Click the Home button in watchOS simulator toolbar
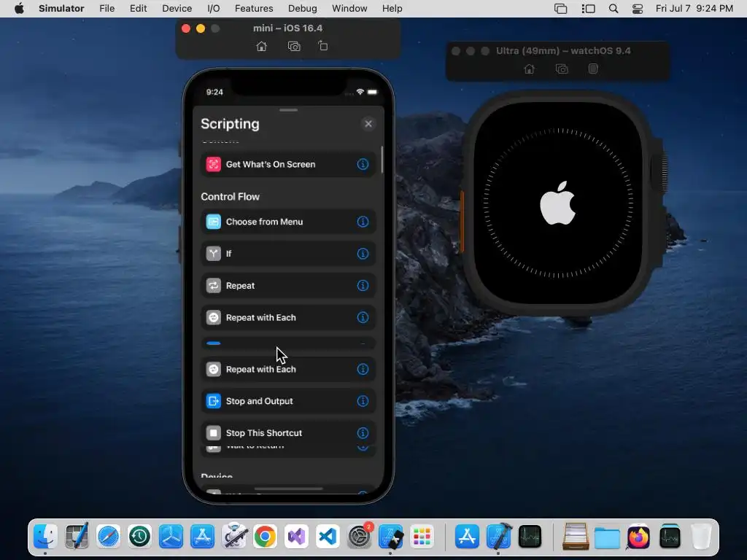 (x=530, y=69)
